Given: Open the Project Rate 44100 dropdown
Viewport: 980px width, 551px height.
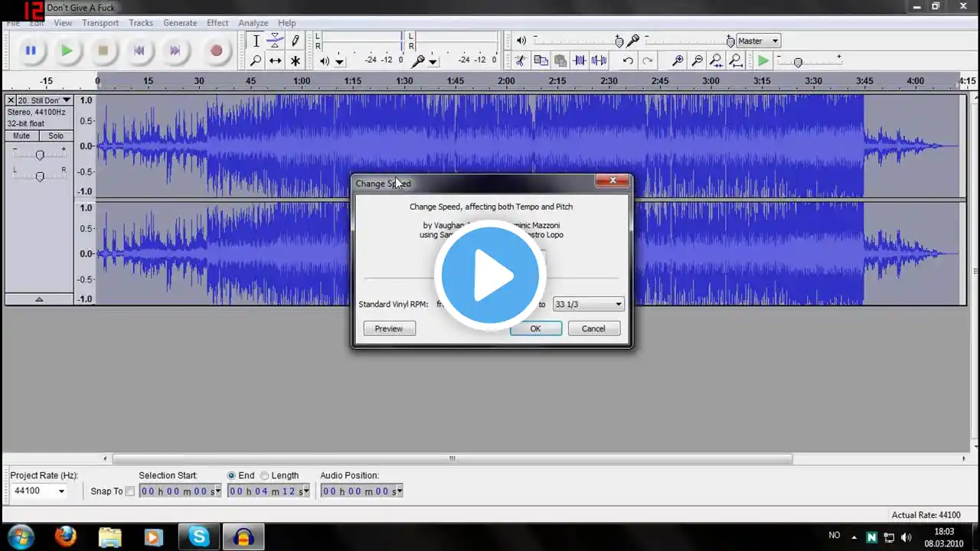Looking at the screenshot, I should point(39,491).
